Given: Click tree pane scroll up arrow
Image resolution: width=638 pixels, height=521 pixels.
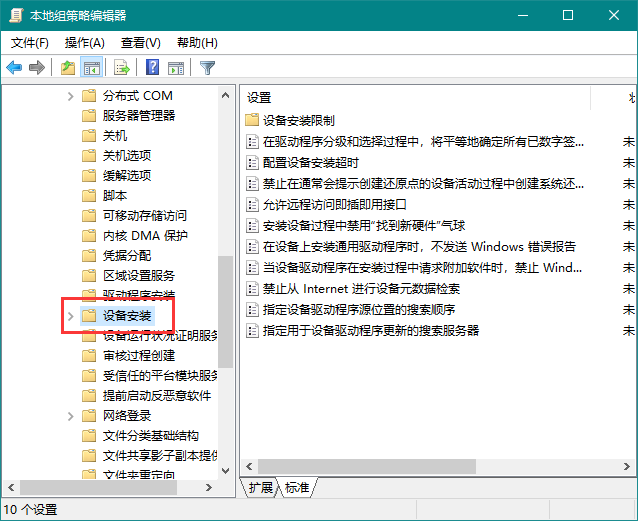Looking at the screenshot, I should (x=225, y=96).
